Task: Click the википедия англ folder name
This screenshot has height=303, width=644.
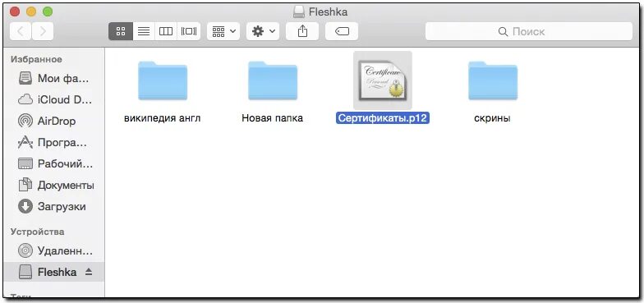Action: coord(163,118)
